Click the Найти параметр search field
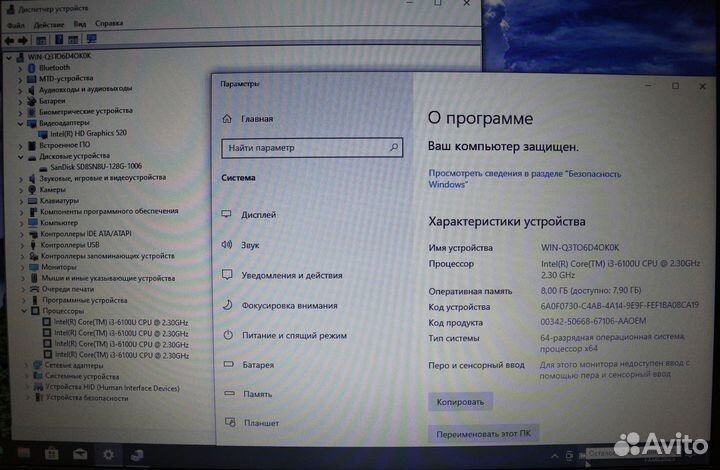Screen dimensions: 720x470 point(312,148)
